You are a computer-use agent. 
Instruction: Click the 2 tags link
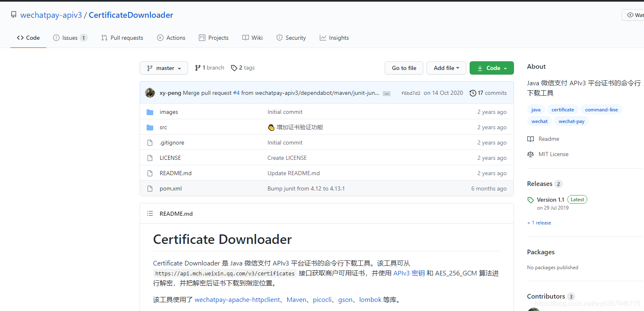point(243,68)
